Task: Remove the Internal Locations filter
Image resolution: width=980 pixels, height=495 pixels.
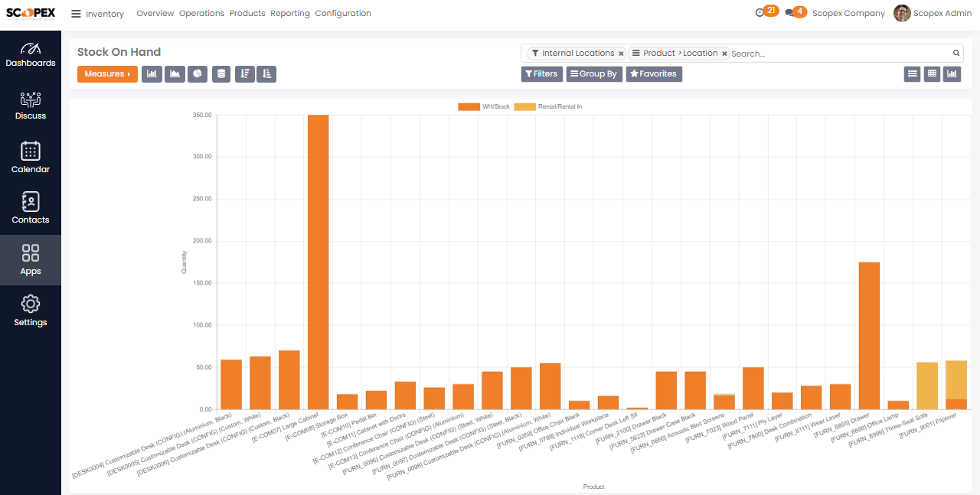Action: point(621,54)
